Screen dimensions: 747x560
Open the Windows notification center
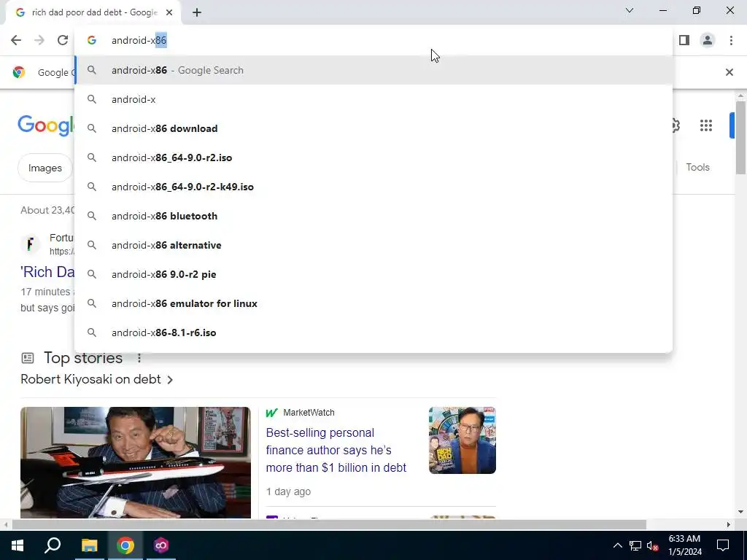723,545
